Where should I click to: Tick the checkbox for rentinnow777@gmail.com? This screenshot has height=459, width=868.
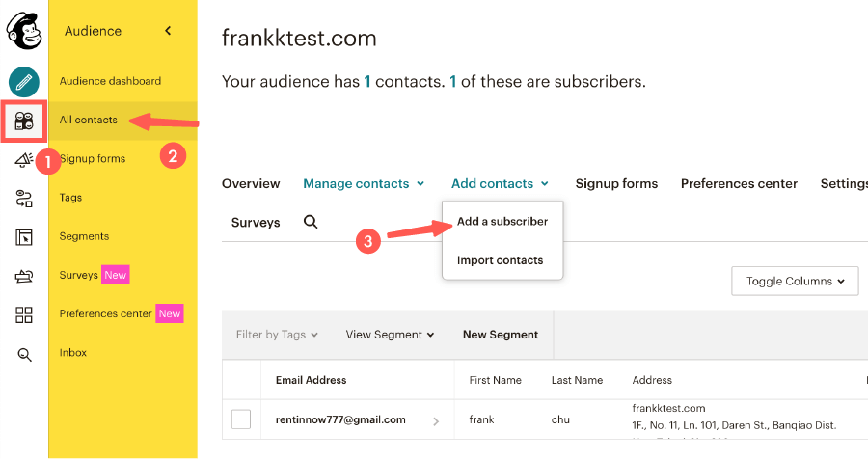(241, 419)
